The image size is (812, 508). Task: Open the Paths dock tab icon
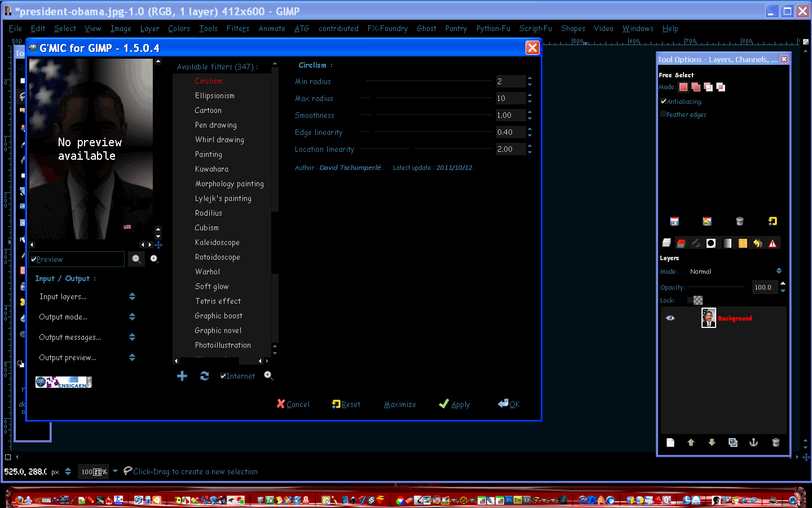pos(696,243)
